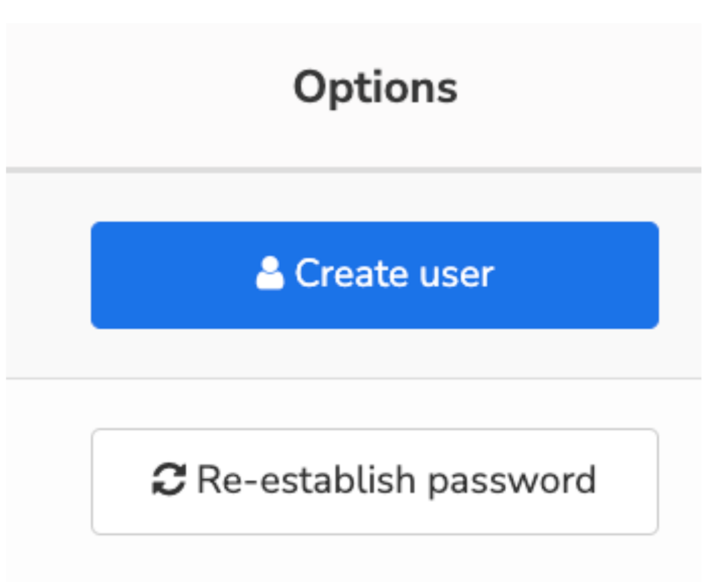Click the user silhouette icon on Create user
The width and height of the screenshot is (708, 588).
270,273
